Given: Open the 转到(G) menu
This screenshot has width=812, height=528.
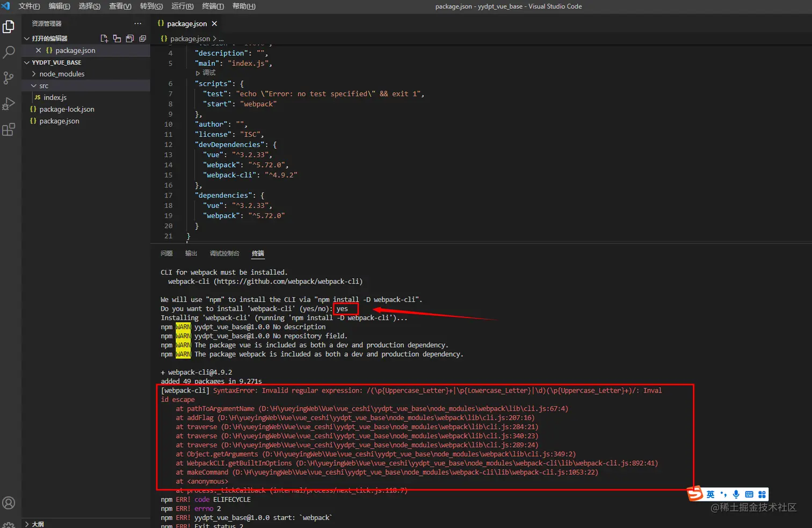Looking at the screenshot, I should coord(151,6).
